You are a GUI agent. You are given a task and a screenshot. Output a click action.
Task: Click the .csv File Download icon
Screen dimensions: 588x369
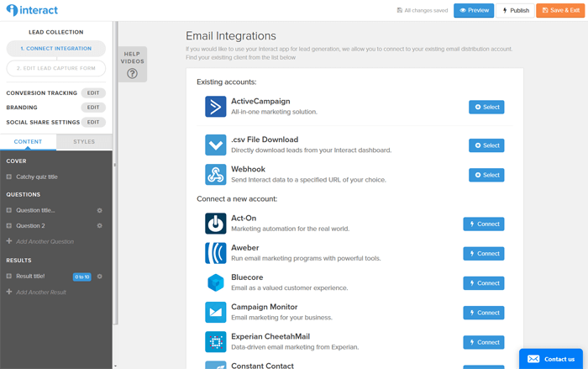pos(216,145)
